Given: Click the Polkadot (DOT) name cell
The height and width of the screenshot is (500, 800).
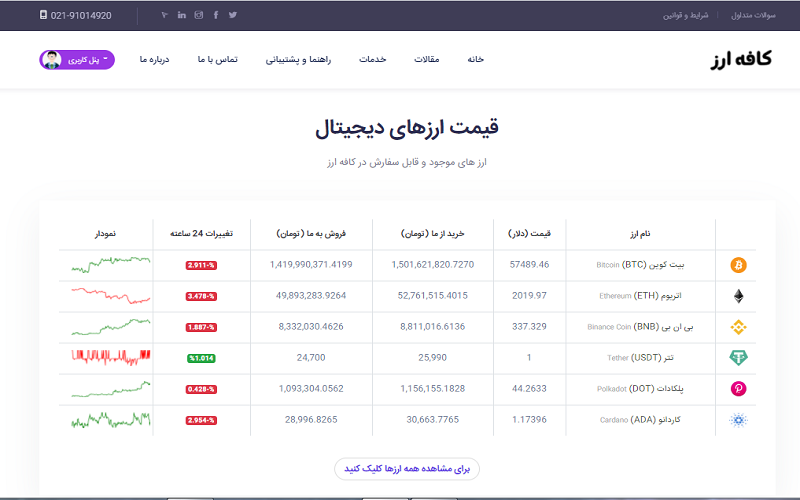Looking at the screenshot, I should click(x=640, y=389).
